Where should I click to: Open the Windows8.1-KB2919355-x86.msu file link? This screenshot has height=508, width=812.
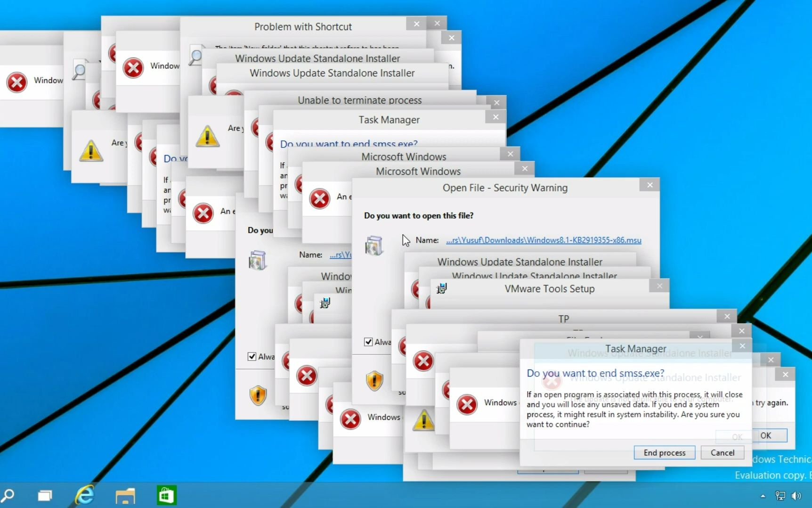click(543, 240)
